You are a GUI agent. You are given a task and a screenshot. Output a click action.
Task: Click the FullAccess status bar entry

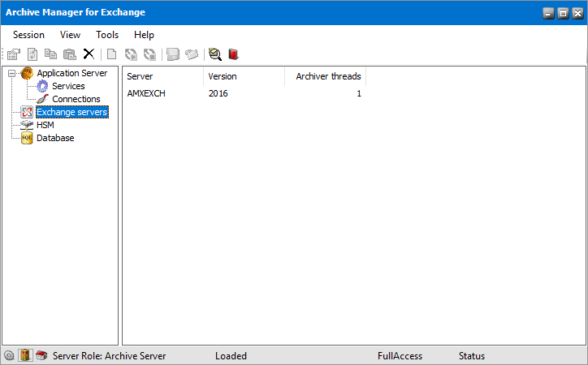(400, 355)
